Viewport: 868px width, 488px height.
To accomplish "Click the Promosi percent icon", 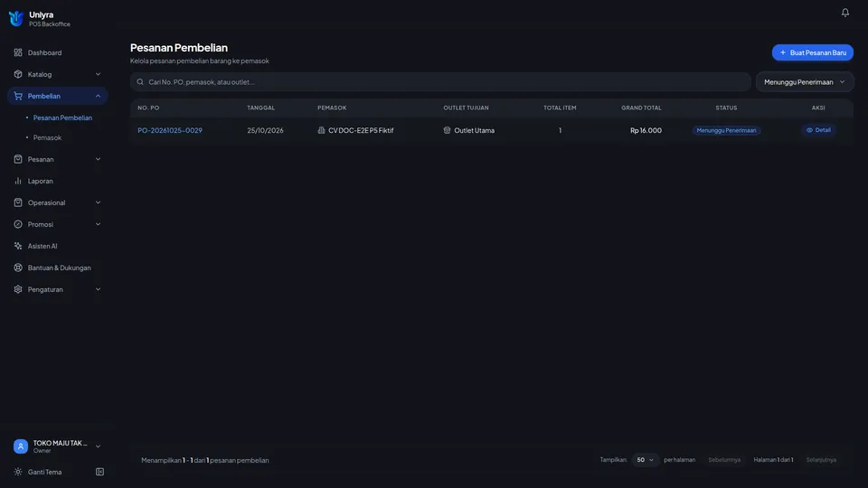I will click(18, 224).
